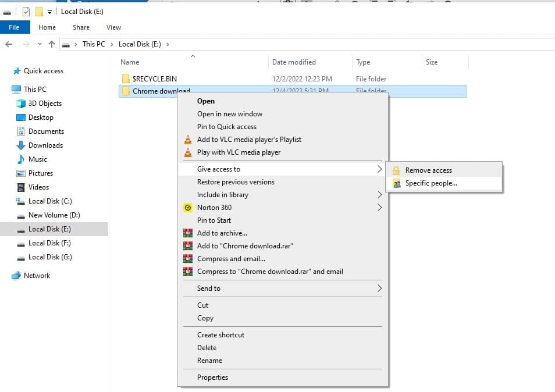The width and height of the screenshot is (555, 392).
Task: Click the Up arrow navigation button
Action: coord(52,44)
